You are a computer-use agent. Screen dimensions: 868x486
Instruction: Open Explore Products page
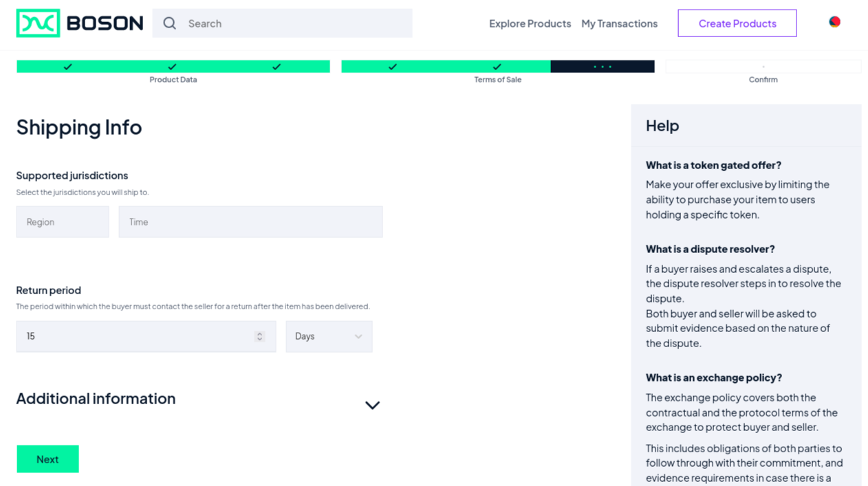tap(530, 23)
